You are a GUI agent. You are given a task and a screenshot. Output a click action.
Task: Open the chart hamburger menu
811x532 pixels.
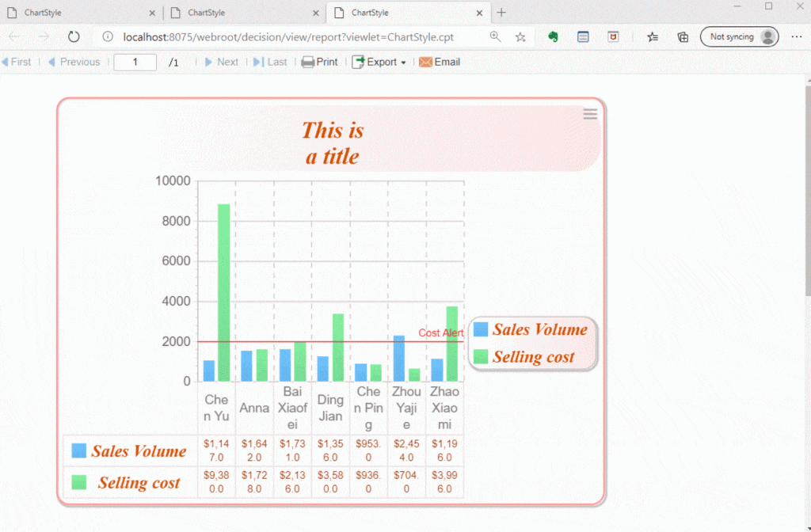(x=590, y=114)
